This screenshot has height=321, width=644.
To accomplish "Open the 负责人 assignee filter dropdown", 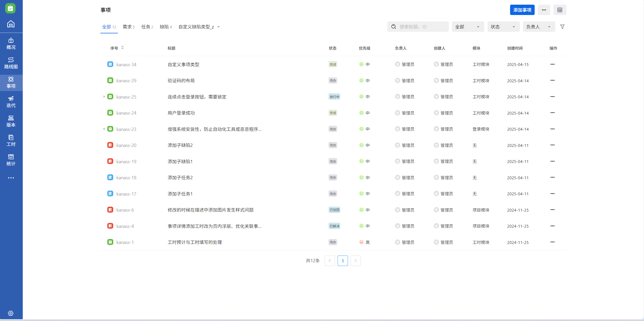I will (539, 27).
